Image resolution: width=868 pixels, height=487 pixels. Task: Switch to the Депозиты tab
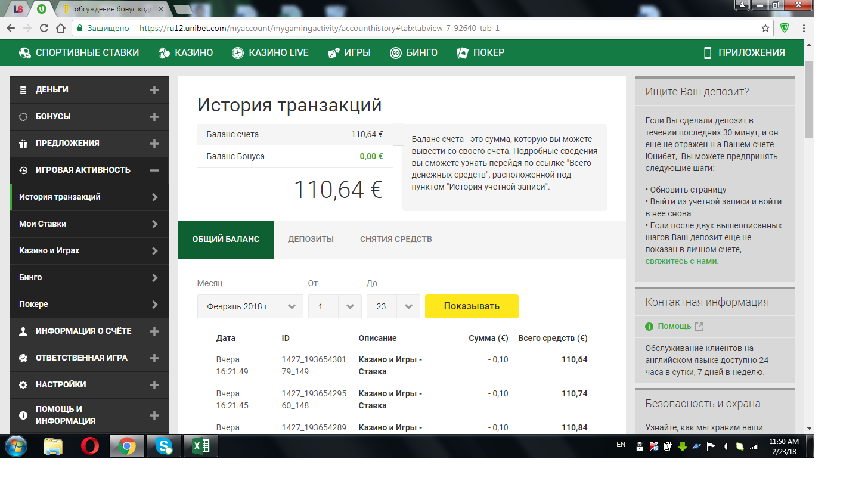point(311,239)
